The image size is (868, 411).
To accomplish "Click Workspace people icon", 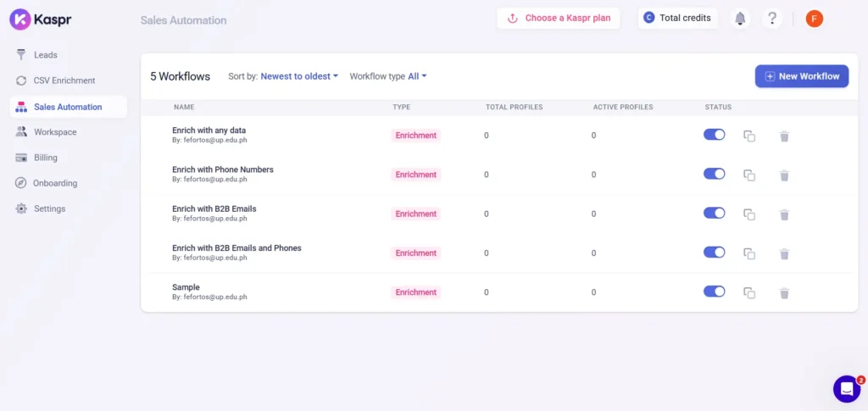I will (21, 131).
